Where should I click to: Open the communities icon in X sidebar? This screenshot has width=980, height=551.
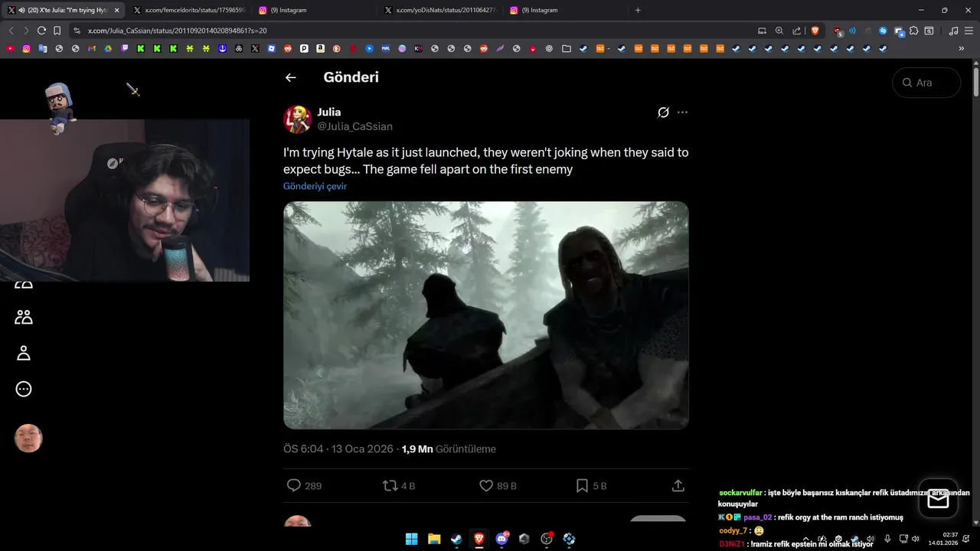point(24,317)
